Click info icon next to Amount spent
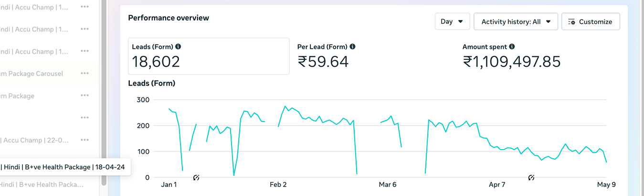The width and height of the screenshot is (644, 196). (x=512, y=47)
